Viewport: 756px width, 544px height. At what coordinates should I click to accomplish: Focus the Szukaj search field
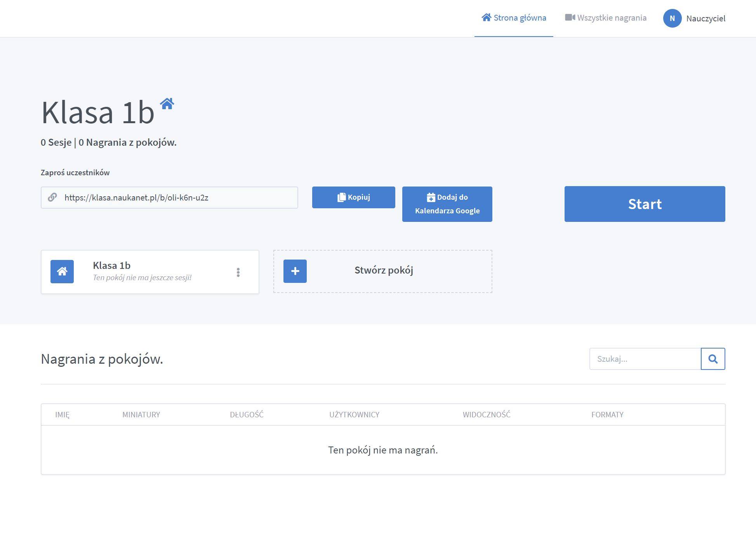[645, 359]
